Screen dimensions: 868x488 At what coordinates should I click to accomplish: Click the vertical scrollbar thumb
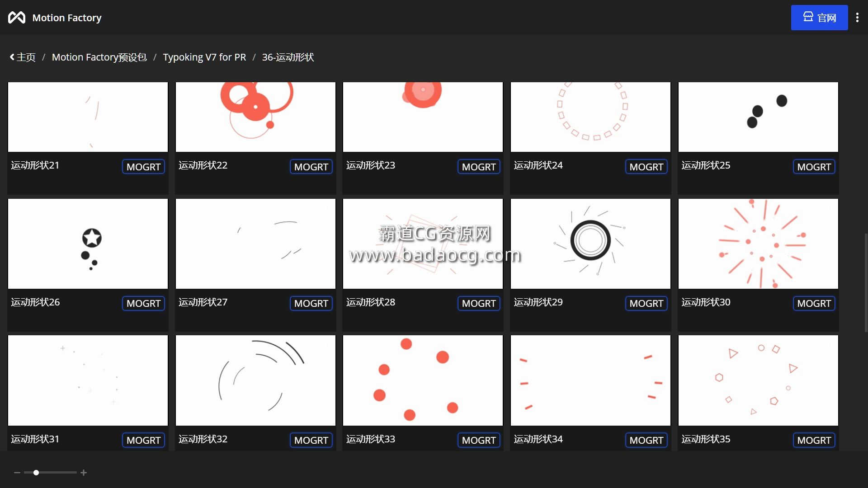[x=866, y=283]
